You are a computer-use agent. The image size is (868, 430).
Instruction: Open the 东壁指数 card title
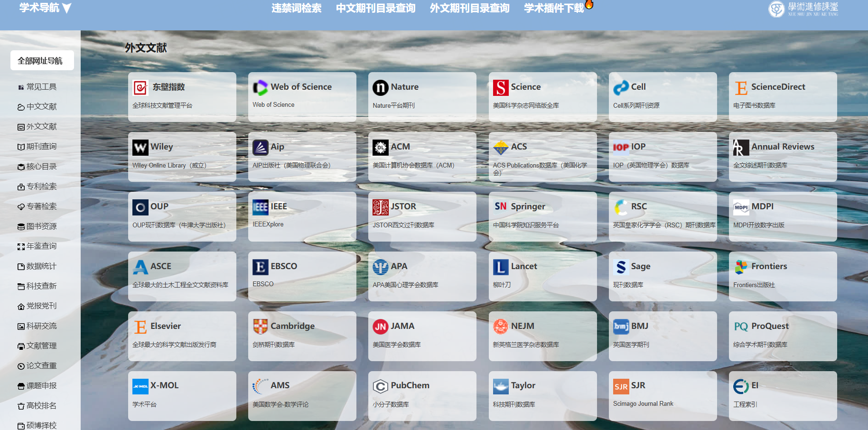pos(168,87)
